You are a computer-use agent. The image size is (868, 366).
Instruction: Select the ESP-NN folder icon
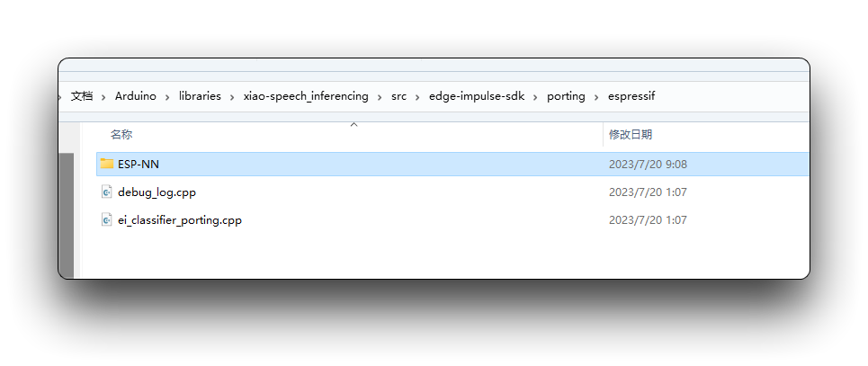pyautogui.click(x=107, y=164)
